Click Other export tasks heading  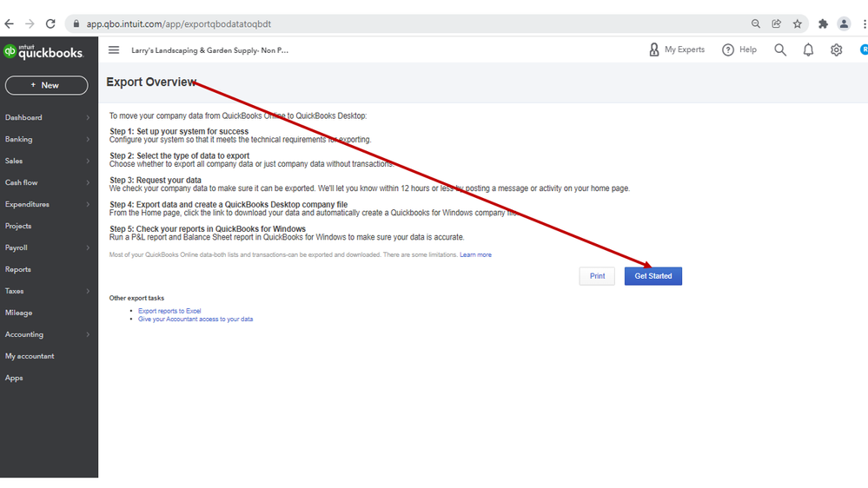[136, 298]
